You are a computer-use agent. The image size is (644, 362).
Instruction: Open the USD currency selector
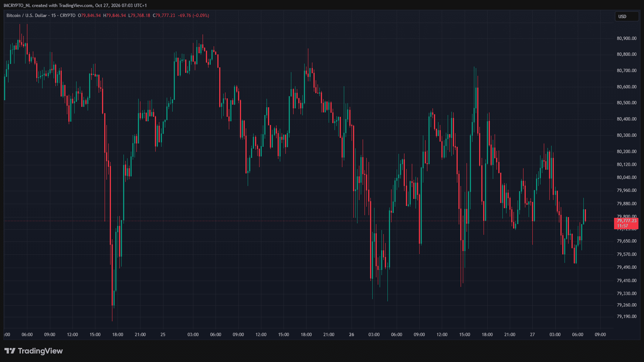627,16
